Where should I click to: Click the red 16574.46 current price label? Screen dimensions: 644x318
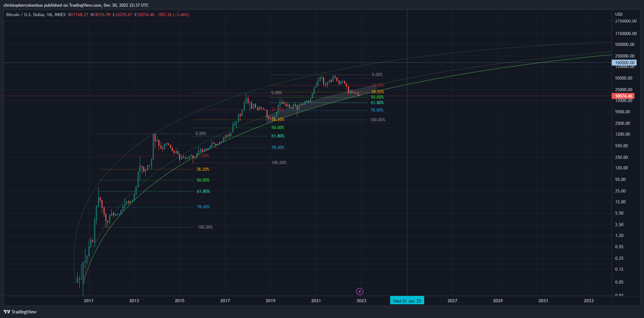click(623, 96)
